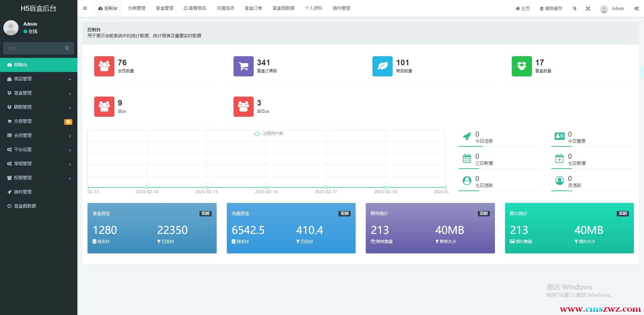This screenshot has width=644, height=315.
Task: Open the 盲盒订单 tab
Action: coord(253,8)
